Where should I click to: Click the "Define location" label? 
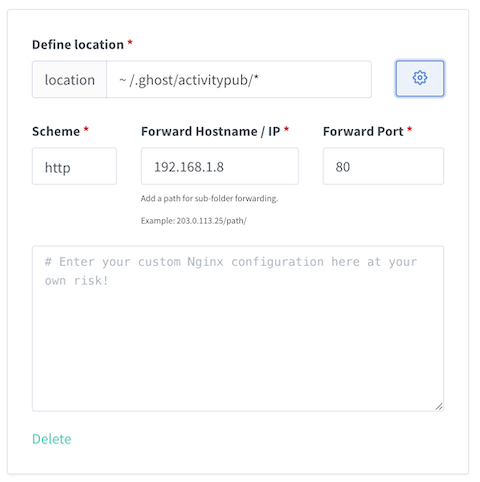[78, 45]
